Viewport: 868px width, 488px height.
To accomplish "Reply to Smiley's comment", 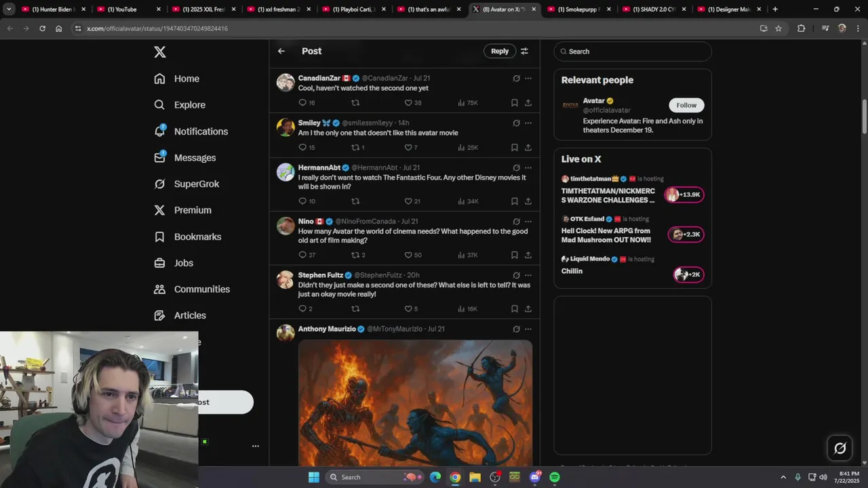I will (302, 148).
